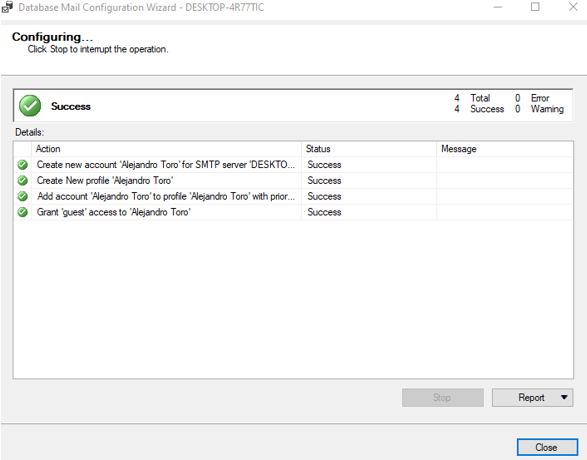Click Success status of the profile row
Image resolution: width=587 pixels, height=460 pixels.
pos(324,180)
